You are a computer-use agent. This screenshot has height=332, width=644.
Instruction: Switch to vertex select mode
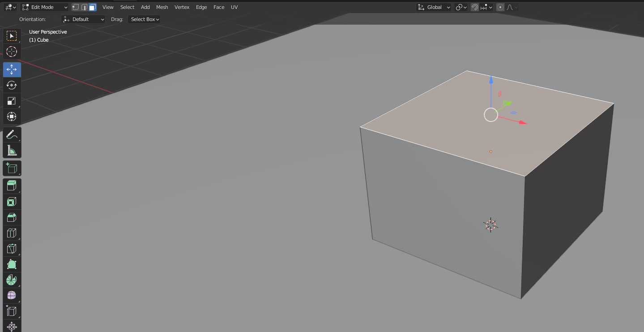[76, 7]
